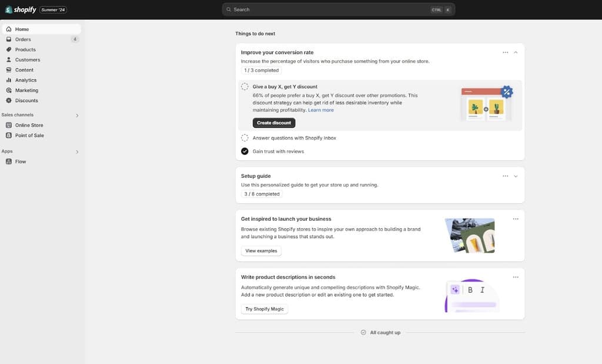Open the Discounts badge icon
The width and height of the screenshot is (602, 364).
point(9,100)
